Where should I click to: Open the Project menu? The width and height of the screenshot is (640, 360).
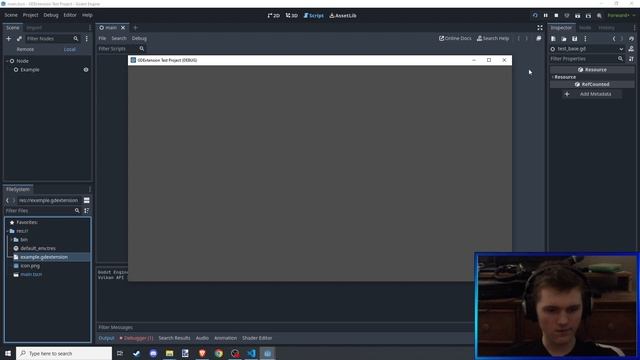(30, 15)
